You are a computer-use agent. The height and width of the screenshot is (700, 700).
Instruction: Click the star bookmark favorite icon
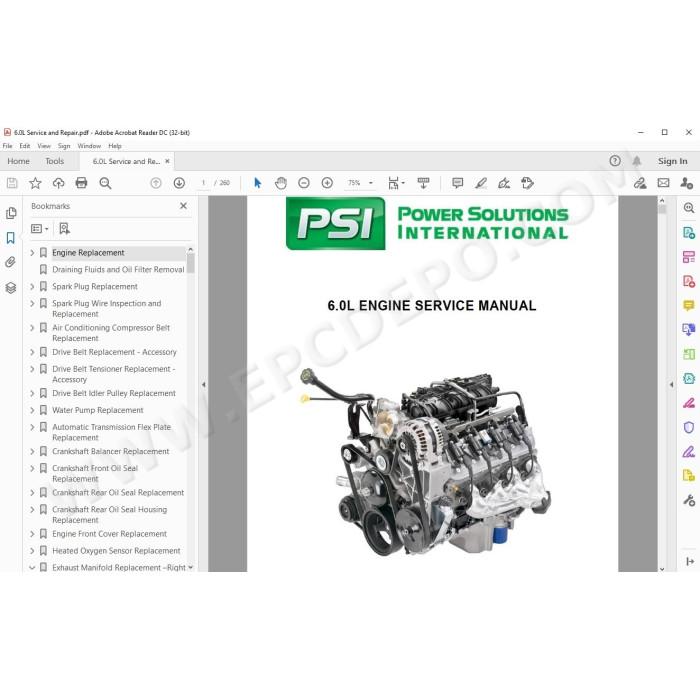pos(35,183)
